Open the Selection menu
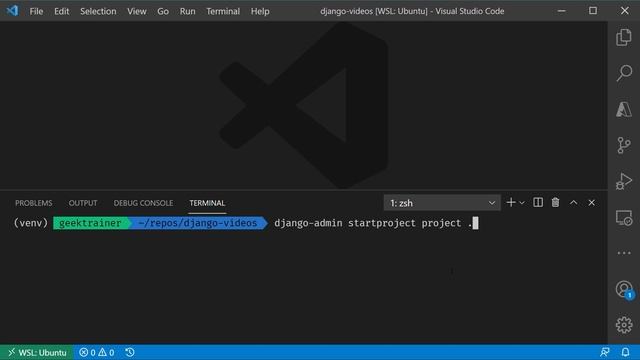The height and width of the screenshot is (360, 640). click(98, 11)
